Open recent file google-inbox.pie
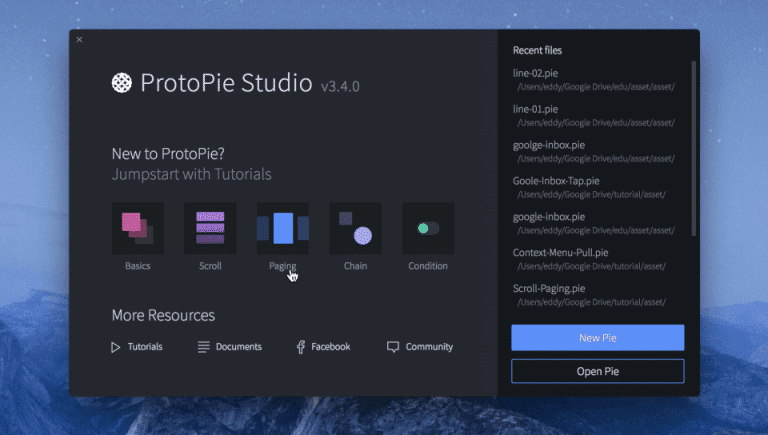 [594, 223]
